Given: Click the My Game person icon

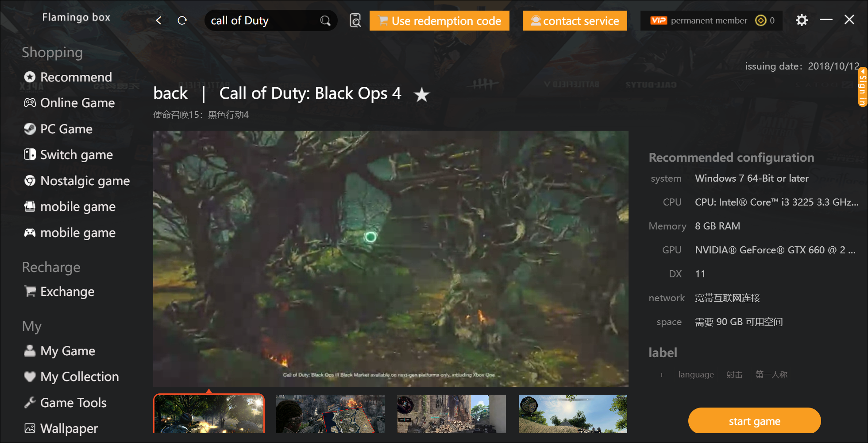Looking at the screenshot, I should (30, 351).
